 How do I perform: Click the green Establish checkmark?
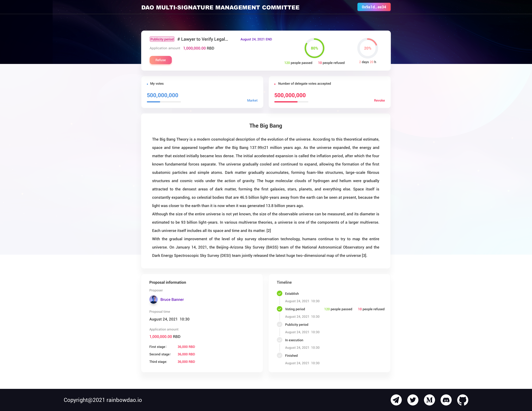point(280,293)
